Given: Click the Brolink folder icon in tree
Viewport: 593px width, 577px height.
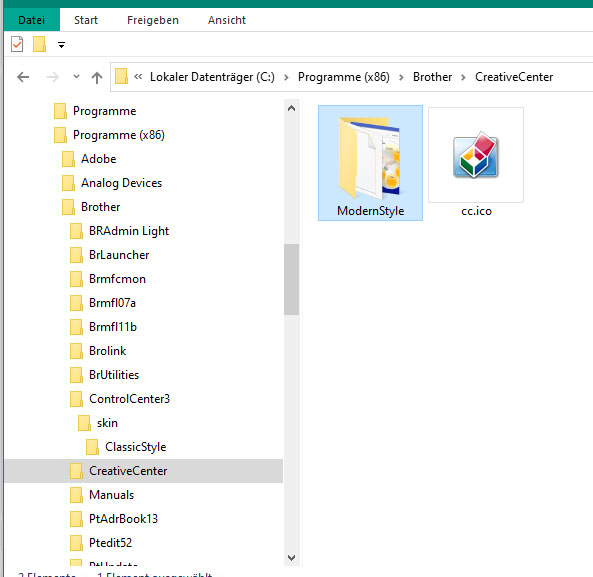Looking at the screenshot, I should pyautogui.click(x=76, y=351).
